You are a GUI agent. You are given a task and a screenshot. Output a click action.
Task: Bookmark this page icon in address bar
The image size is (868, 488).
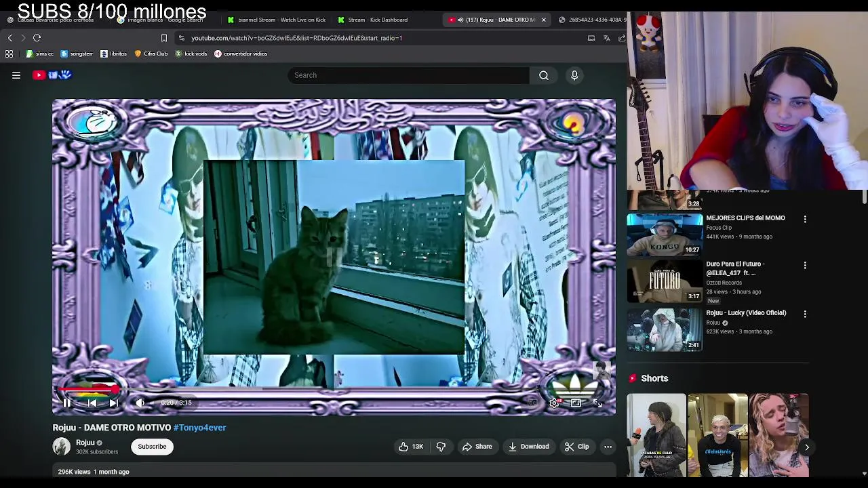163,38
